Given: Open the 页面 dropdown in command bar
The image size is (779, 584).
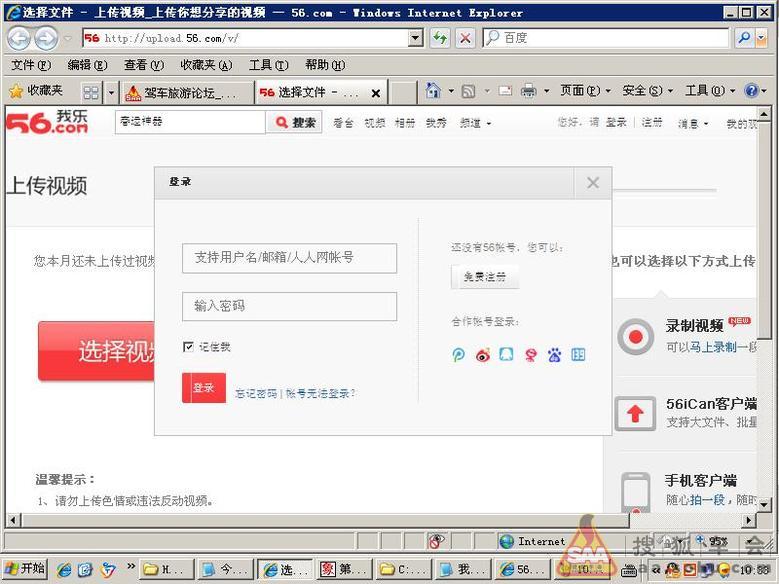Looking at the screenshot, I should tap(585, 91).
